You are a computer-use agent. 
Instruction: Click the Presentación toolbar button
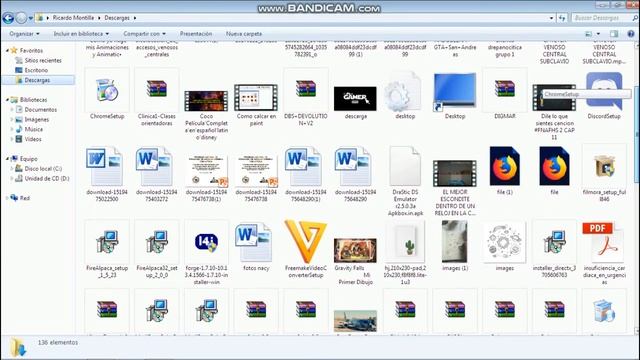(196, 34)
